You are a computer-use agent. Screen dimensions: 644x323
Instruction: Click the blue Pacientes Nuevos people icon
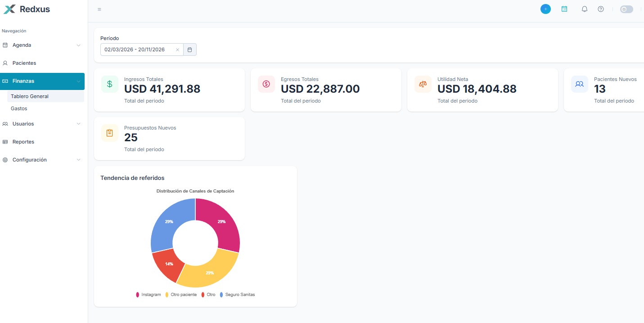click(580, 84)
